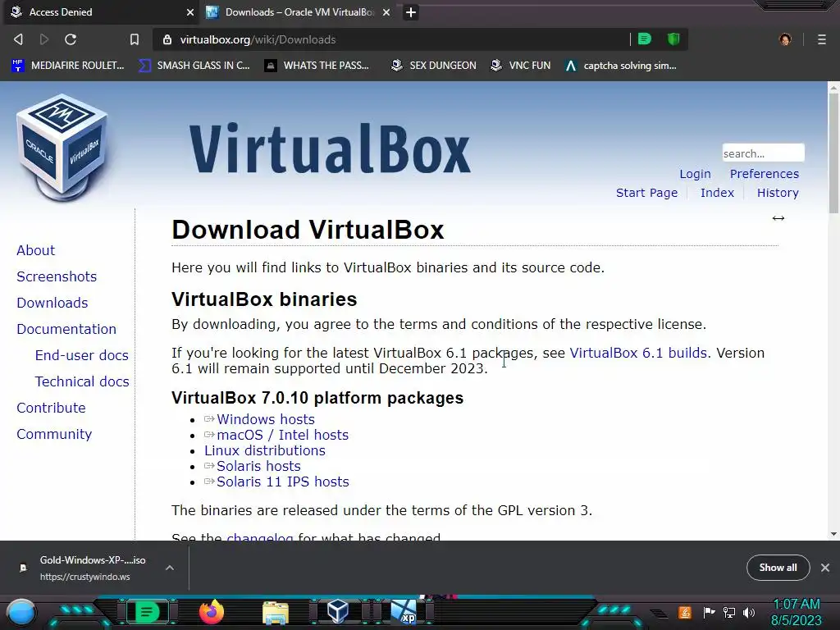840x630 pixels.
Task: Open the Linux distributions link
Action: 265,450
